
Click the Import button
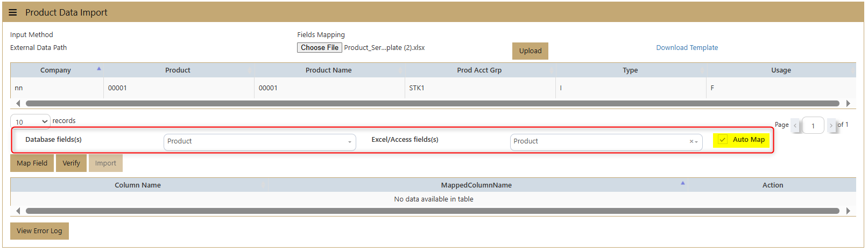coord(105,163)
